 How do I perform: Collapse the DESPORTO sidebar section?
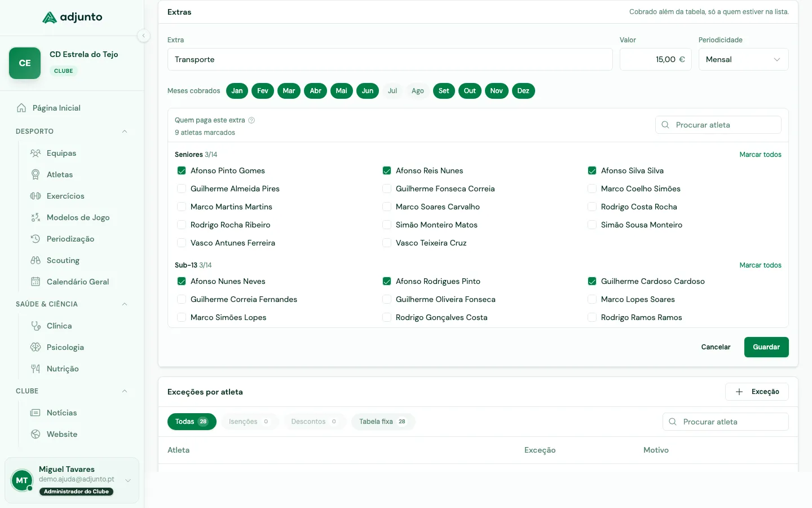pos(125,132)
